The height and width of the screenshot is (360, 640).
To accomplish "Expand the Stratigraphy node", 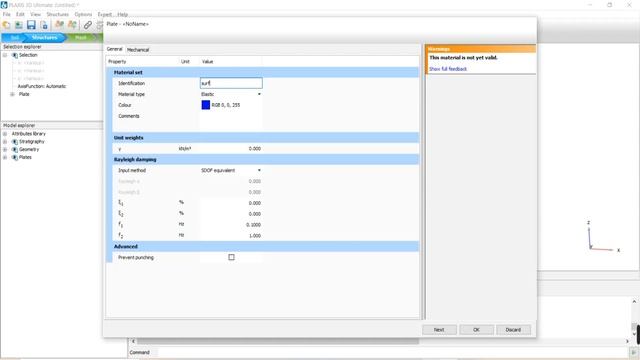I will pyautogui.click(x=5, y=142).
